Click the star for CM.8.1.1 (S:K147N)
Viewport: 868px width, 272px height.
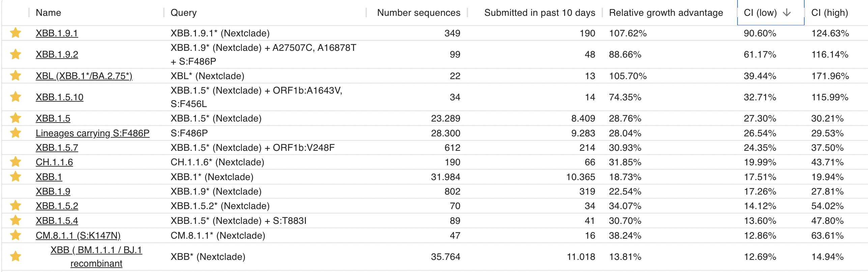tap(15, 235)
